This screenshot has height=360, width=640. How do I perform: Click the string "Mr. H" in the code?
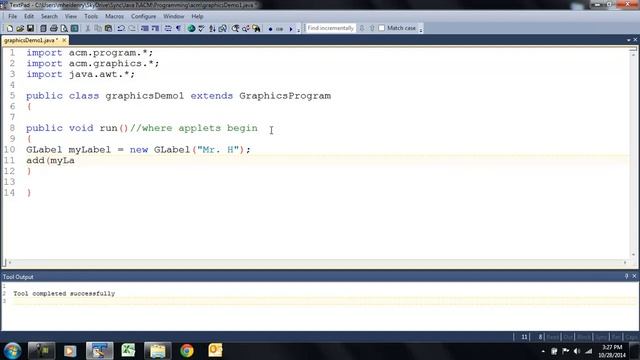(218, 150)
